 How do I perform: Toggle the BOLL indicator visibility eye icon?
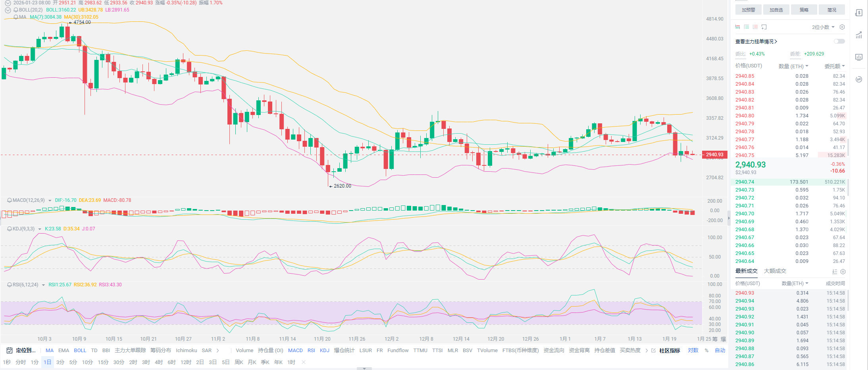8,10
